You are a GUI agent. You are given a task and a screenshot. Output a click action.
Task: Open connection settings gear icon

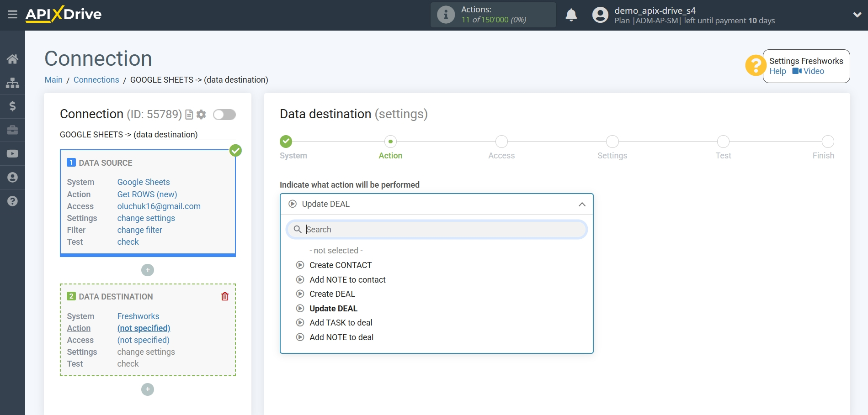tap(201, 115)
